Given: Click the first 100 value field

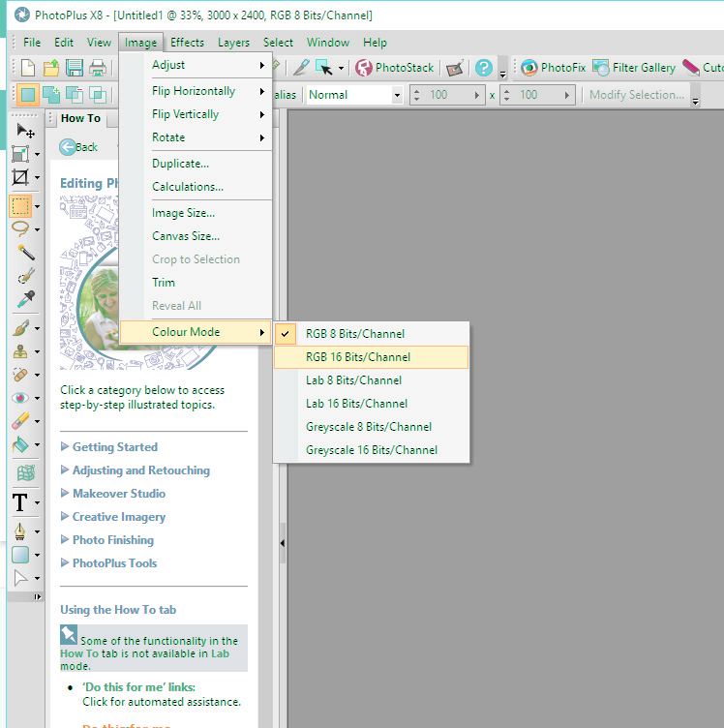Looking at the screenshot, I should pos(447,95).
